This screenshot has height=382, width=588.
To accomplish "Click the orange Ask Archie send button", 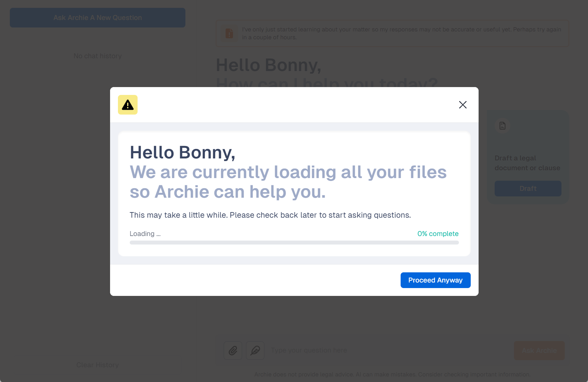I will coord(539,351).
